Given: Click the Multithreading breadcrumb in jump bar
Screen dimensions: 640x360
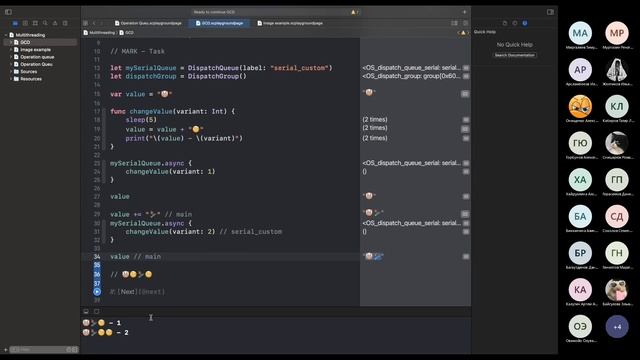Looking at the screenshot, I should pos(99,33).
